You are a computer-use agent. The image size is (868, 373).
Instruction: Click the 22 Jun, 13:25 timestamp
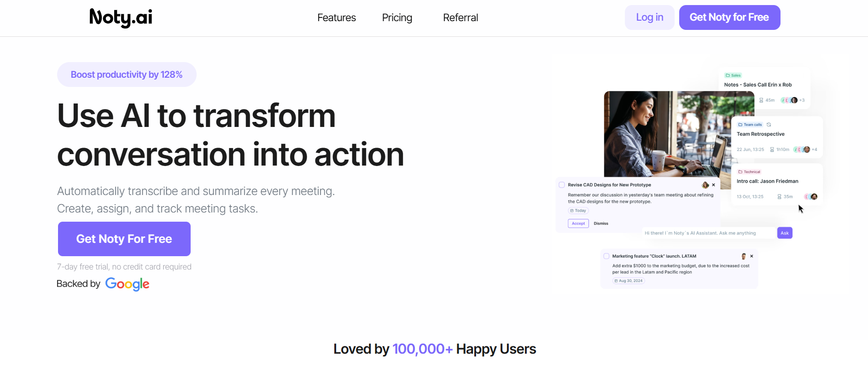(750, 149)
